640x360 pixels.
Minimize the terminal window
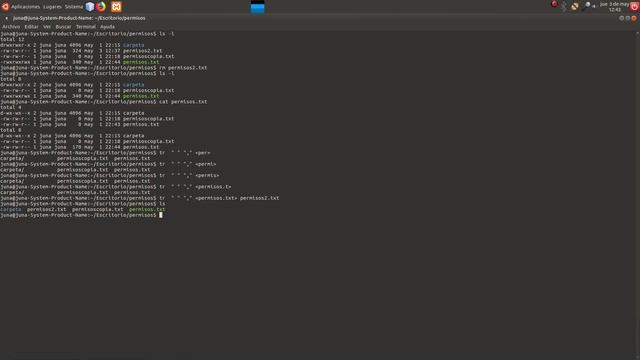point(621,18)
